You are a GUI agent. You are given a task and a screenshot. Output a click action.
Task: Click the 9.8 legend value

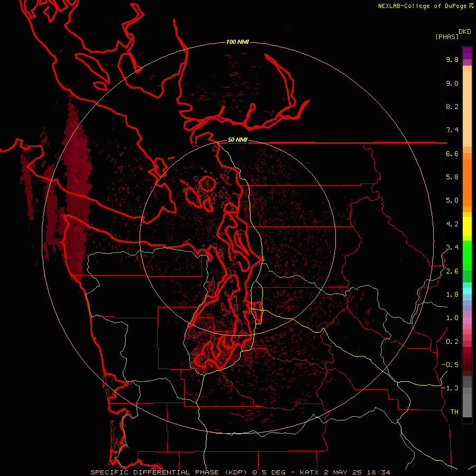[452, 59]
